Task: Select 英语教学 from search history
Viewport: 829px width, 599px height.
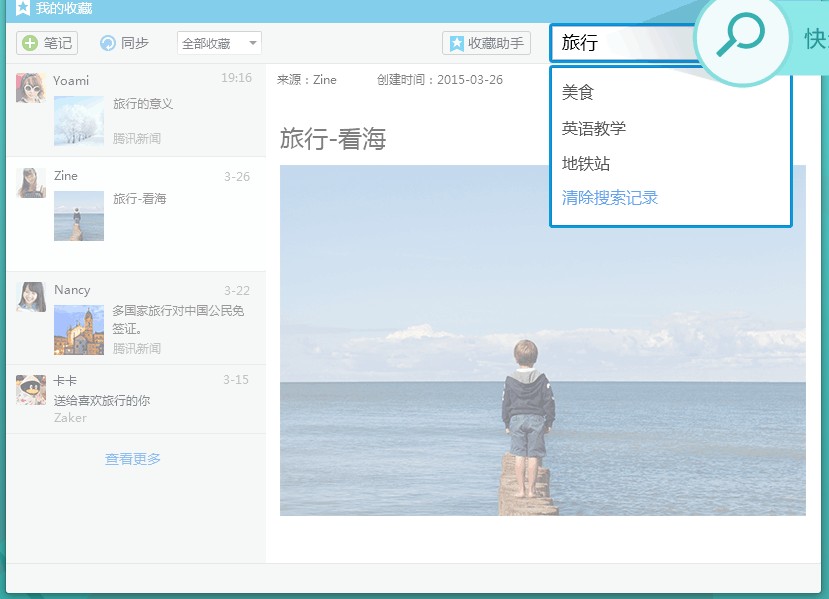Action: [594, 128]
